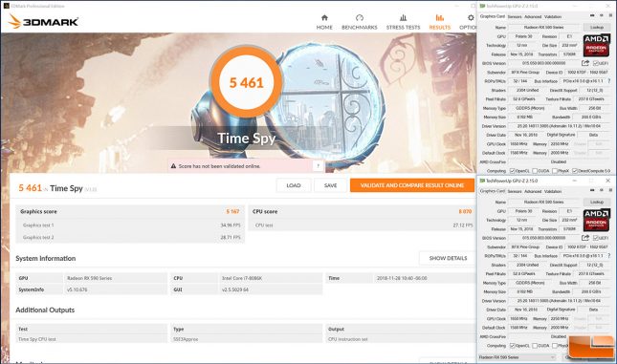This screenshot has width=617, height=364.
Task: Click Lookup in the lower GPU-Z window
Action: (x=597, y=202)
